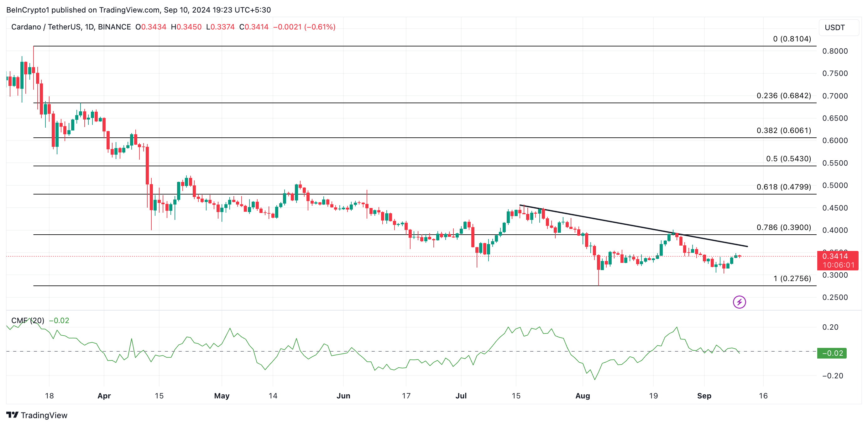Click the TradingView logo at bottom

click(x=37, y=415)
